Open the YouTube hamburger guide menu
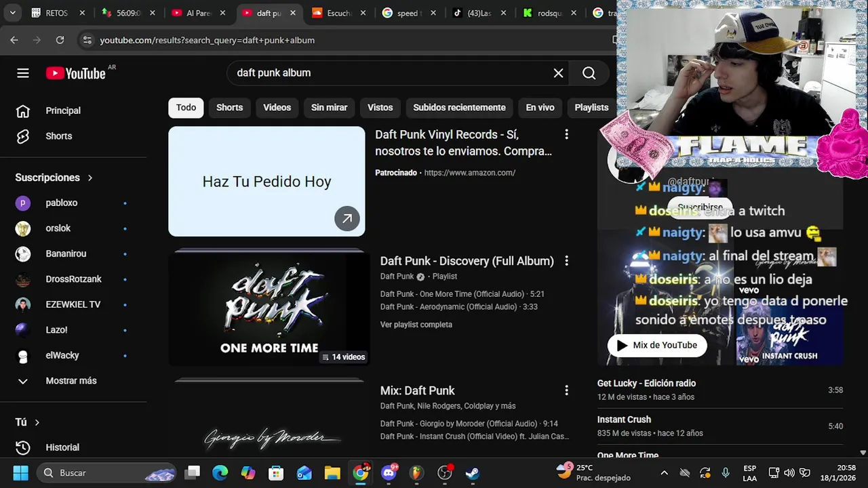This screenshot has width=868, height=488. coord(23,73)
